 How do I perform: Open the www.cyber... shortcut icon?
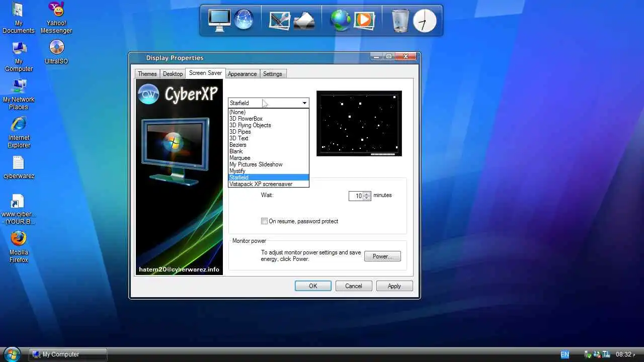tap(19, 210)
